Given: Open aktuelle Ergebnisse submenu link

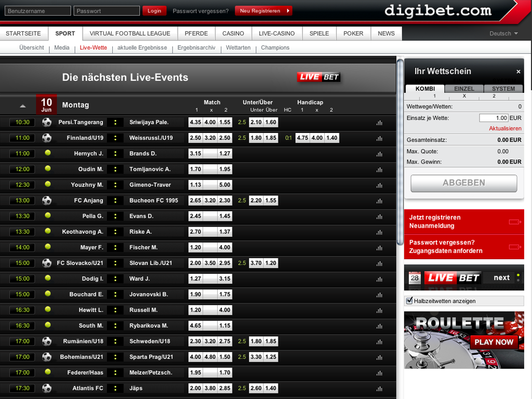Looking at the screenshot, I should coord(142,48).
